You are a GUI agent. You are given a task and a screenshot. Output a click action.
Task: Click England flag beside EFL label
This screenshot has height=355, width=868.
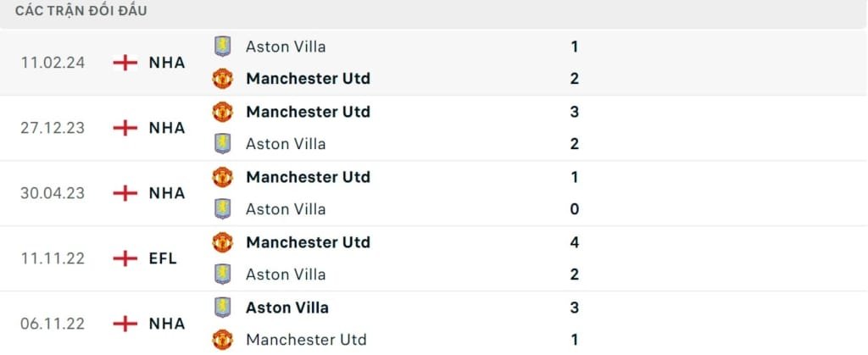tap(125, 258)
